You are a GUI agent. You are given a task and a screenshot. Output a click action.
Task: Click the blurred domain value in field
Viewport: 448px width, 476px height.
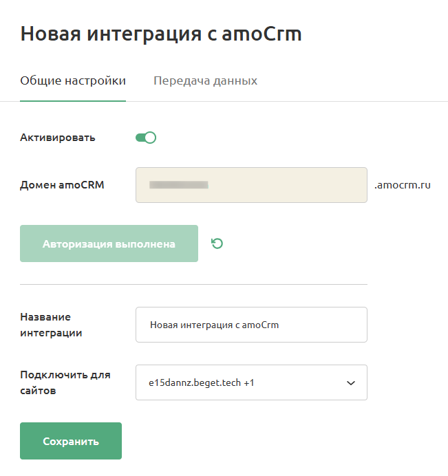click(179, 185)
